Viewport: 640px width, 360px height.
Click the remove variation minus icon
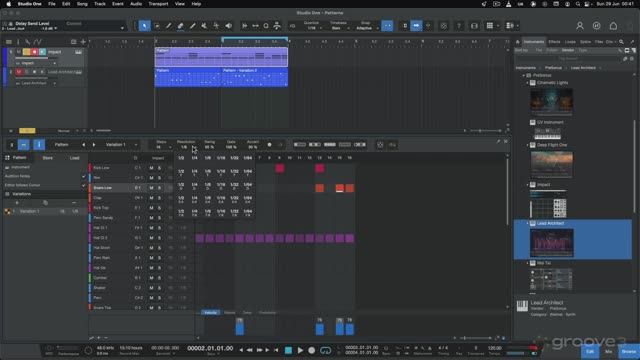click(x=74, y=202)
